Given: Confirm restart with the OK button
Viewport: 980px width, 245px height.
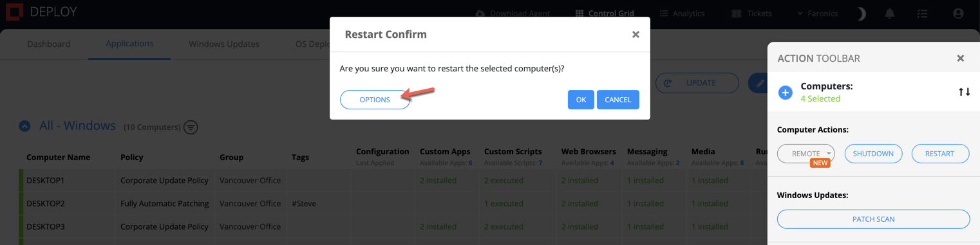Looking at the screenshot, I should pyautogui.click(x=581, y=100).
